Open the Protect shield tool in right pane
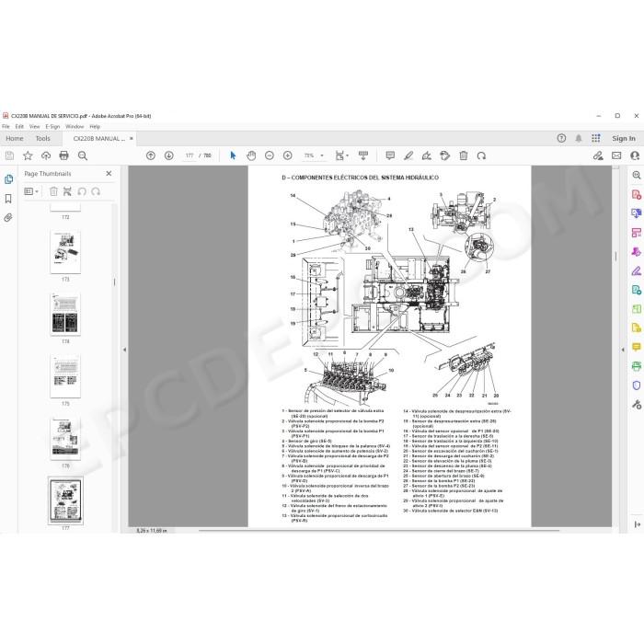The image size is (644, 644). (x=637, y=385)
